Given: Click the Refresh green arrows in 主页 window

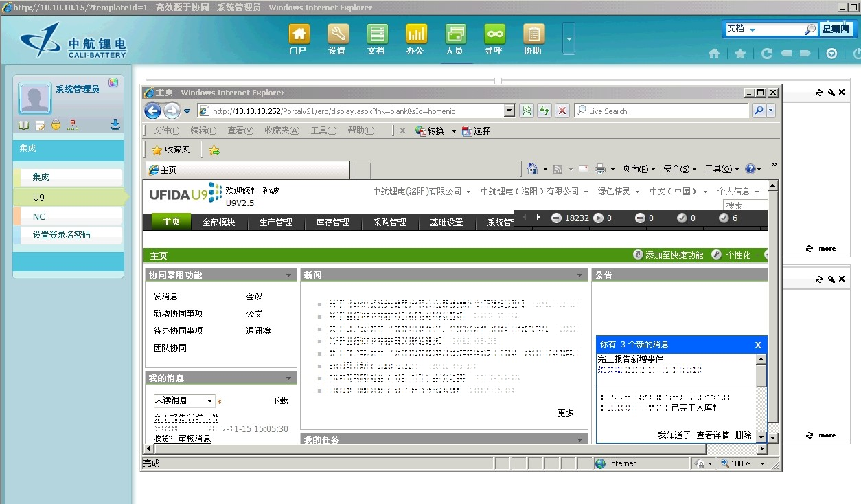Looking at the screenshot, I should 544,111.
